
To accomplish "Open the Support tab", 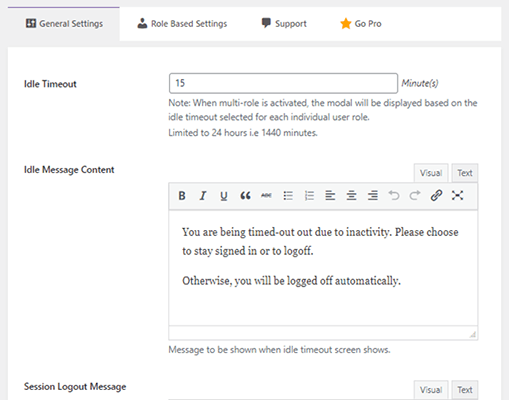I will 284,24.
